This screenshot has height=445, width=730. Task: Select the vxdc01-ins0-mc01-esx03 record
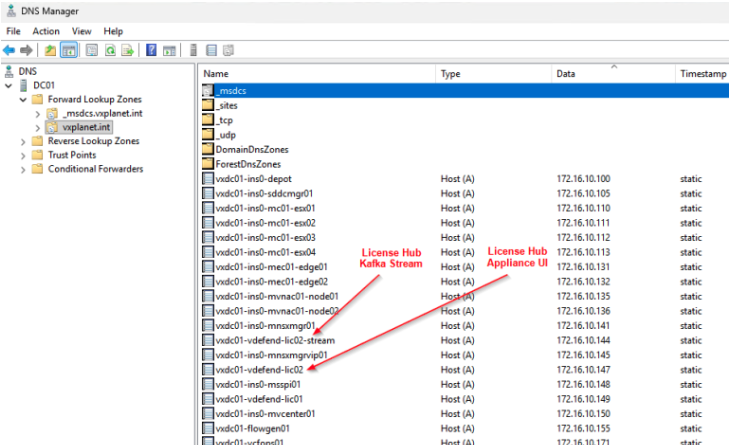[265, 237]
